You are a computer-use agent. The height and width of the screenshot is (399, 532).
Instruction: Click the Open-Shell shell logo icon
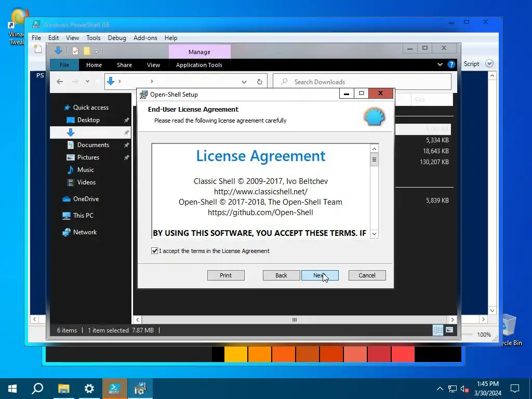point(374,117)
